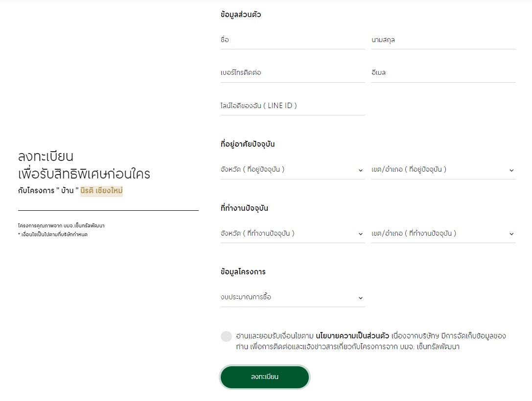Click the highlighted นิรติ เชียงใหม่ project name
The image size is (532, 401).
pyautogui.click(x=101, y=191)
